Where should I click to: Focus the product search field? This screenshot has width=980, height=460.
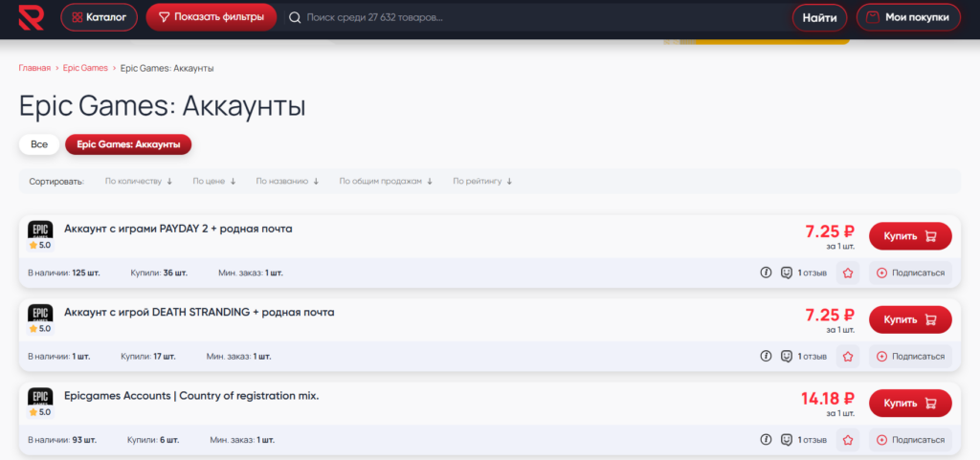point(538,17)
